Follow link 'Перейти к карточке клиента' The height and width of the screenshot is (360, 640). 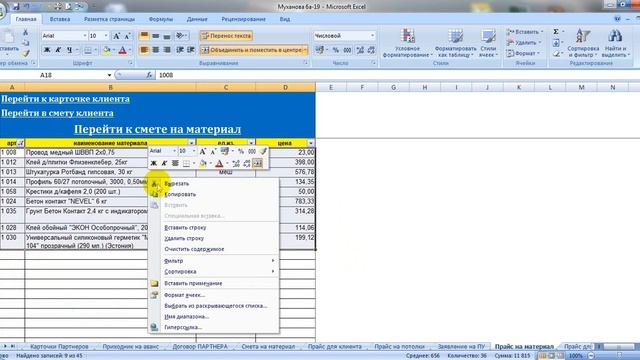tap(65, 99)
